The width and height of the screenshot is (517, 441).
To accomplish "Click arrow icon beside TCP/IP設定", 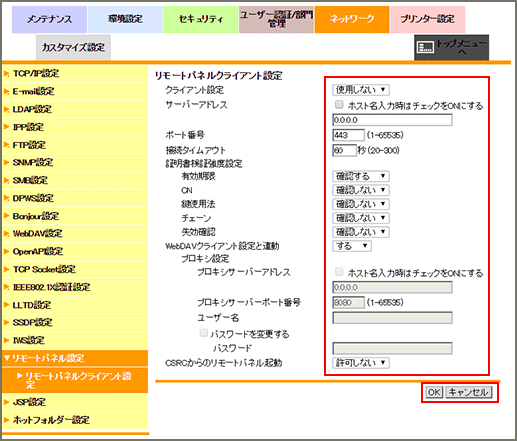I will (6, 73).
